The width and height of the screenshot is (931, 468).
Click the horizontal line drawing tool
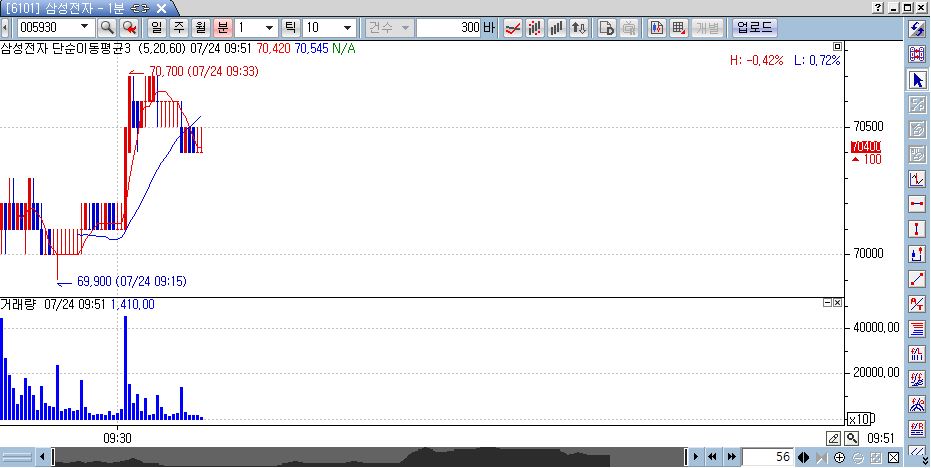(917, 204)
